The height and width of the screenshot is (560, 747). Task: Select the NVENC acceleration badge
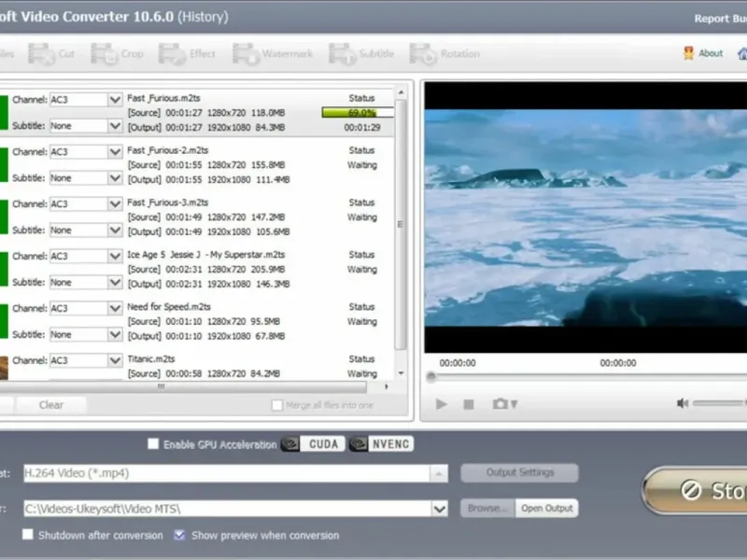381,444
